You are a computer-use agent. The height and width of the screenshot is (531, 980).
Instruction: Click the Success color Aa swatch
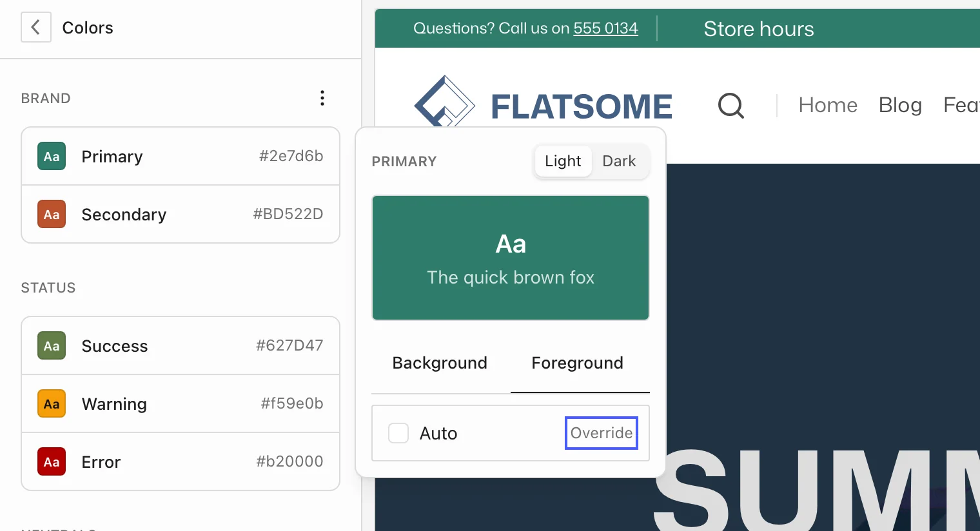(52, 346)
